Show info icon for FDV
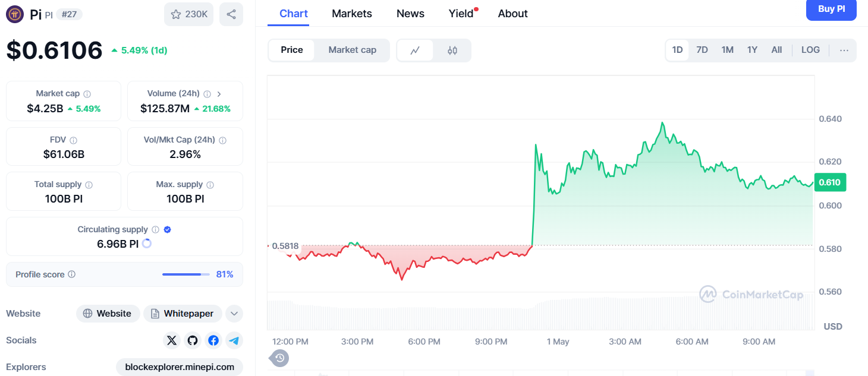Image resolution: width=868 pixels, height=376 pixels. click(74, 140)
